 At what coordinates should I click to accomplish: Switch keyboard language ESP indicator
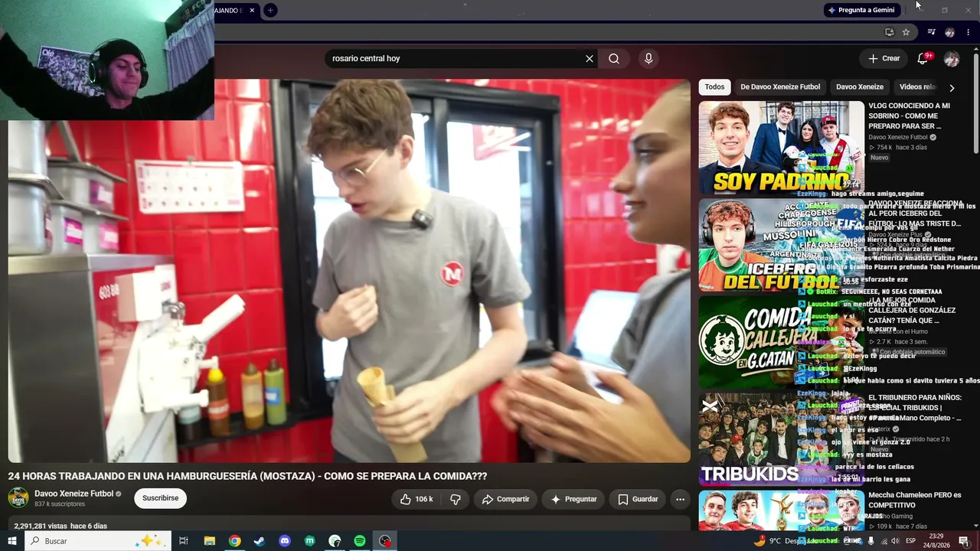[x=911, y=541]
